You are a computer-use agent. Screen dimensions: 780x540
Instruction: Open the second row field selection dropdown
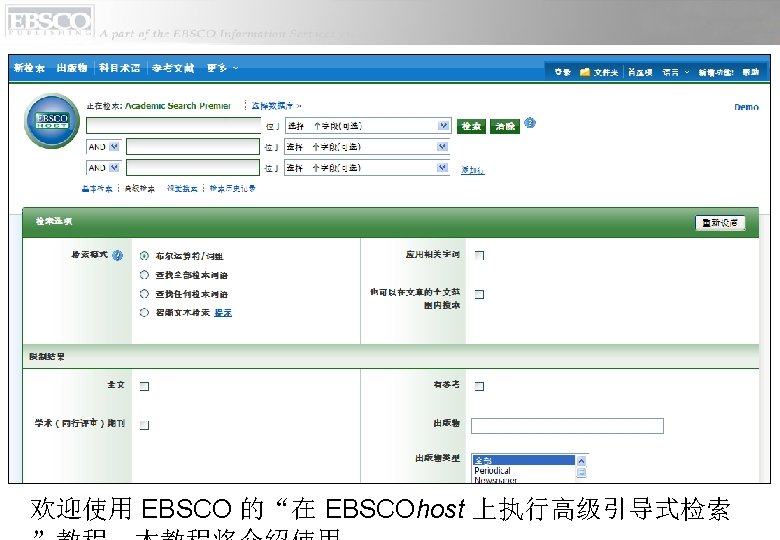coord(367,147)
